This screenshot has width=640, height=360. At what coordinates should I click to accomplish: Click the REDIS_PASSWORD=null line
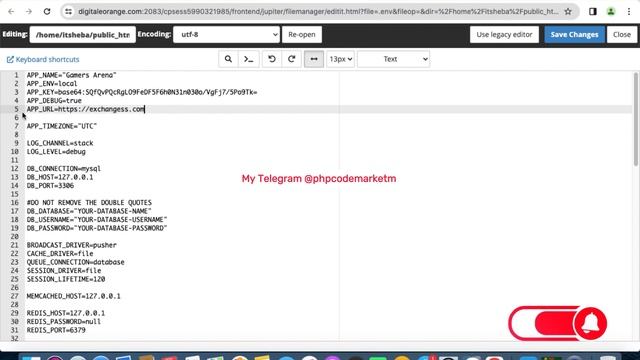64,322
